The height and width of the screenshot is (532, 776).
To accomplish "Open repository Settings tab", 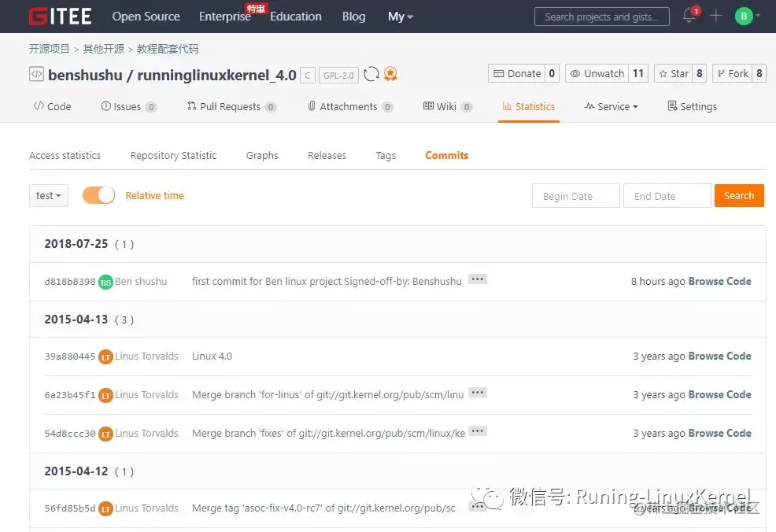I will [x=692, y=106].
